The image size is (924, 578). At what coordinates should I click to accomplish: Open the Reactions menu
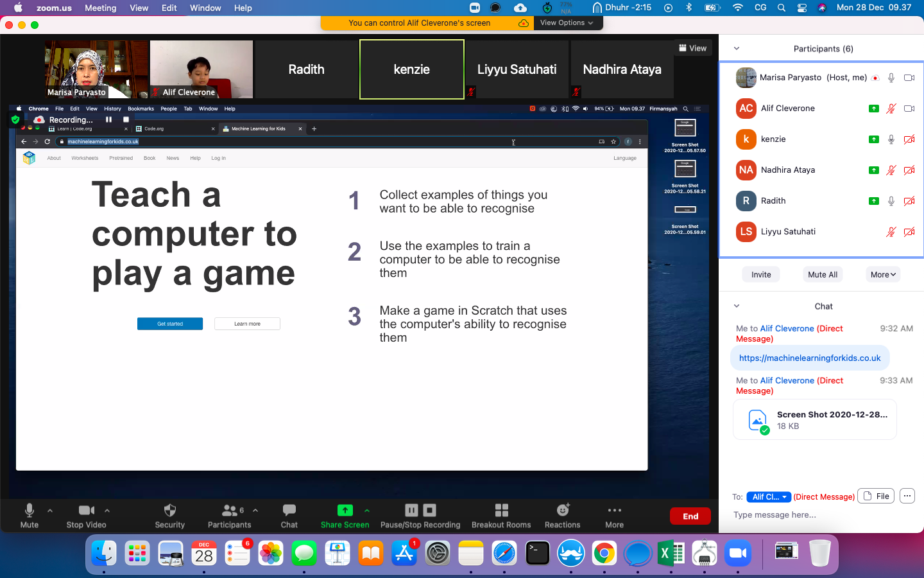(x=563, y=516)
